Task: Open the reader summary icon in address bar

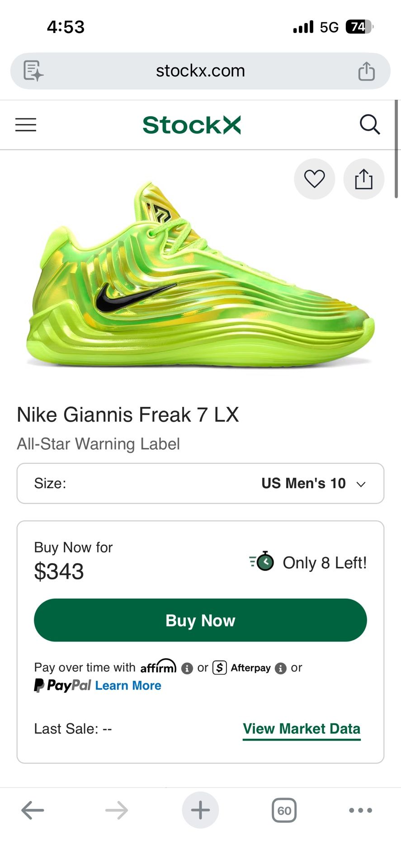Action: [x=33, y=71]
